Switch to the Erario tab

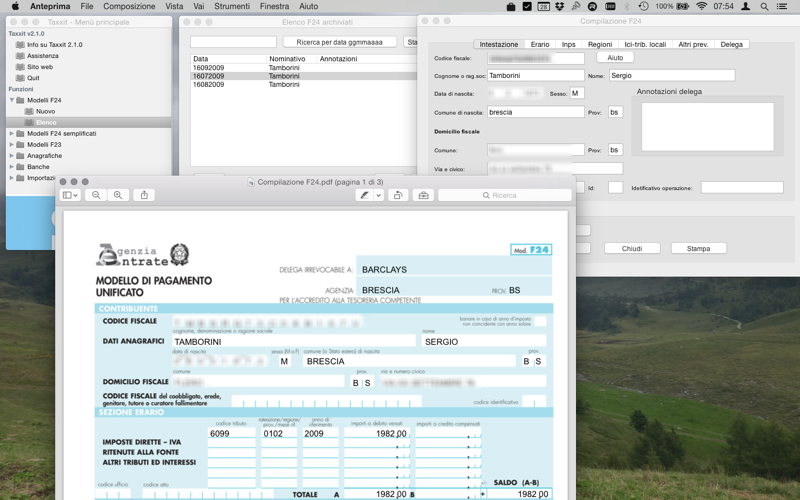click(x=540, y=44)
